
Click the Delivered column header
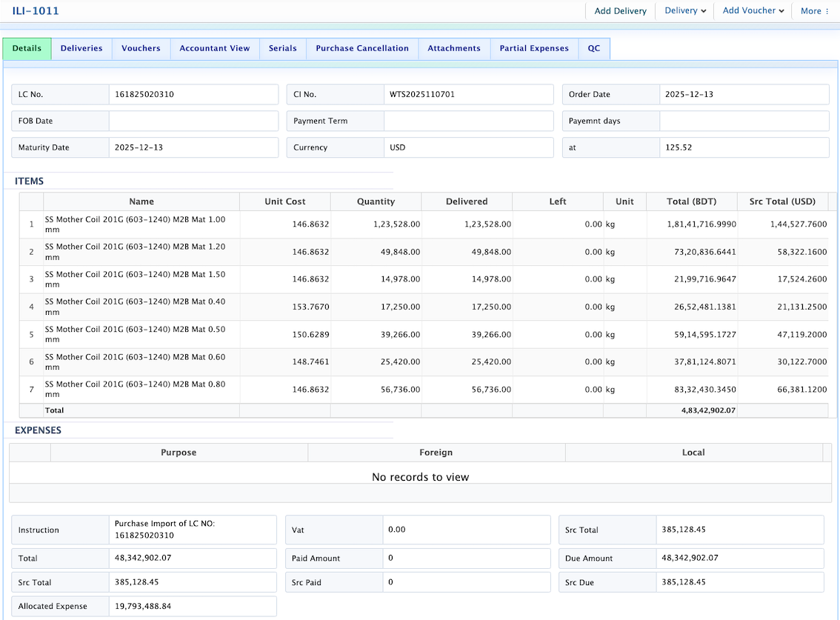pos(467,201)
